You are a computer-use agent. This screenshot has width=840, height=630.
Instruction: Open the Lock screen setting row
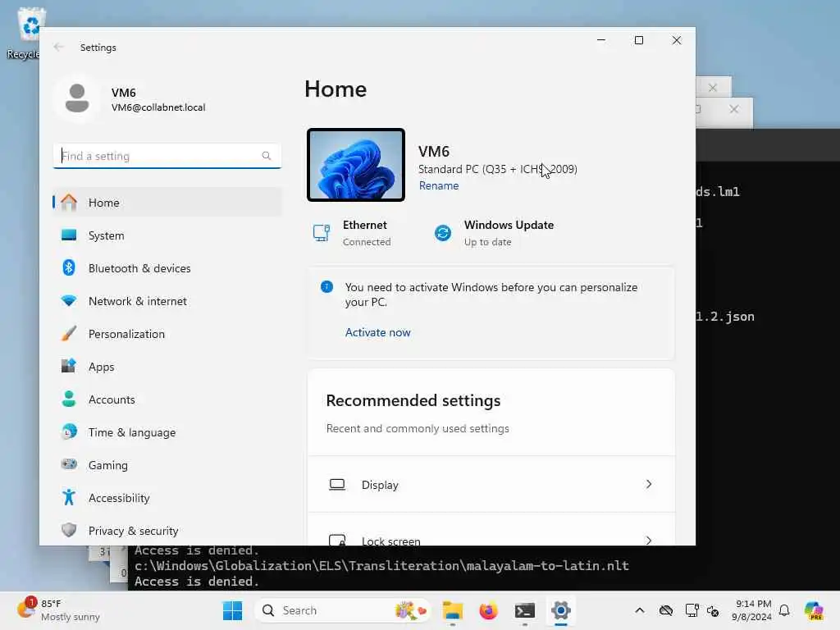coord(491,530)
